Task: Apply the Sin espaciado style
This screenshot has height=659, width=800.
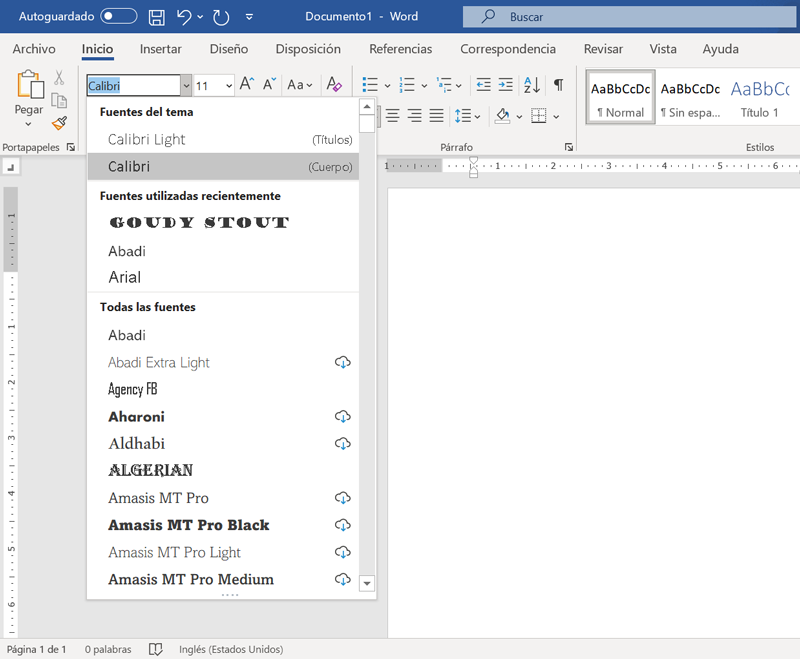Action: pos(690,97)
